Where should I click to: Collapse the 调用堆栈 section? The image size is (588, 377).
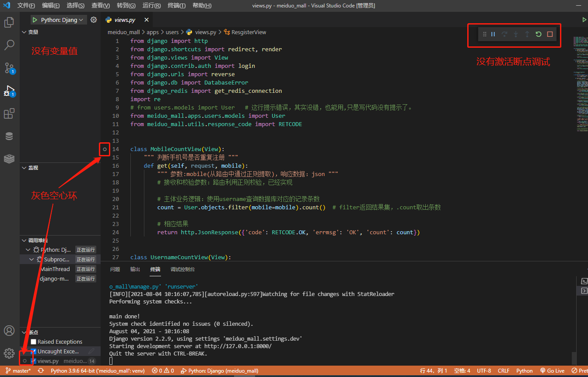point(60,240)
